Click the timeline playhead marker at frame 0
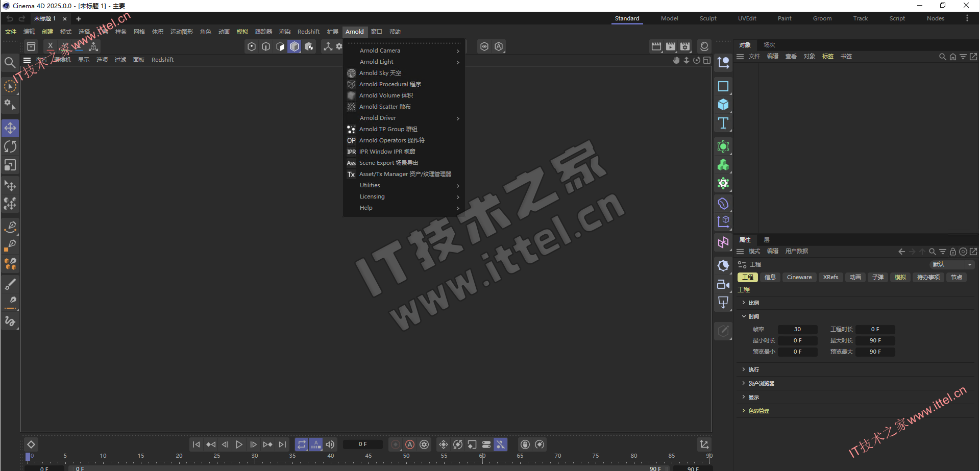980x471 pixels. coord(28,457)
